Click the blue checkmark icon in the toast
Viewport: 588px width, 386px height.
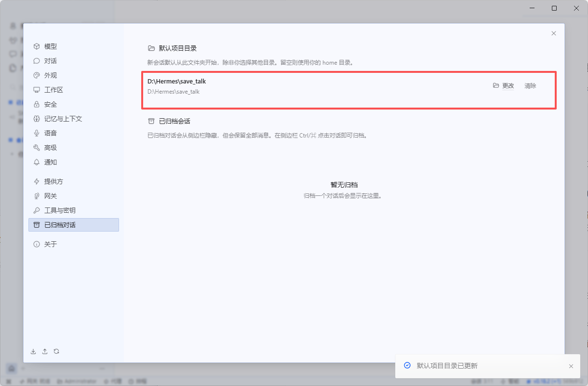407,366
